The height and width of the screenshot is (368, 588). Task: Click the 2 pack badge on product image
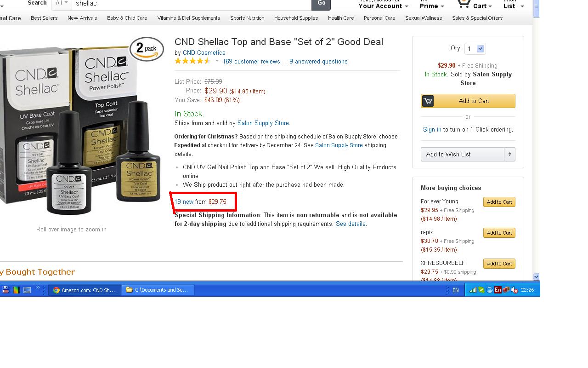147,49
